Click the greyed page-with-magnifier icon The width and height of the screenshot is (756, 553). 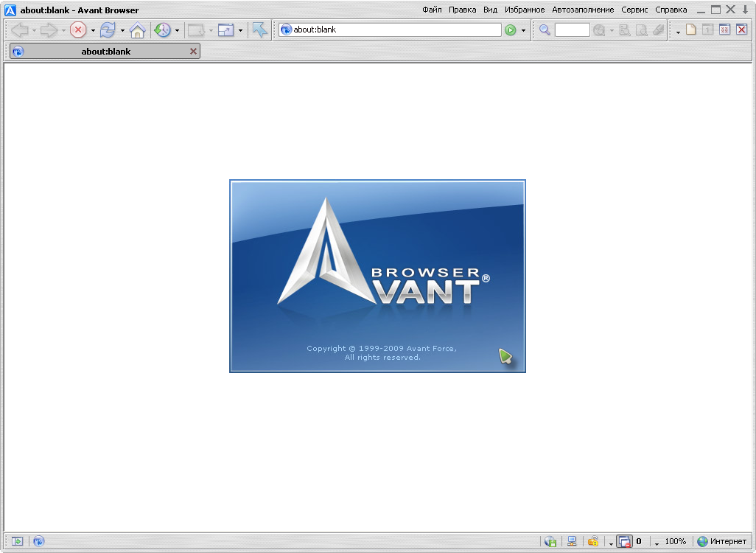point(642,30)
